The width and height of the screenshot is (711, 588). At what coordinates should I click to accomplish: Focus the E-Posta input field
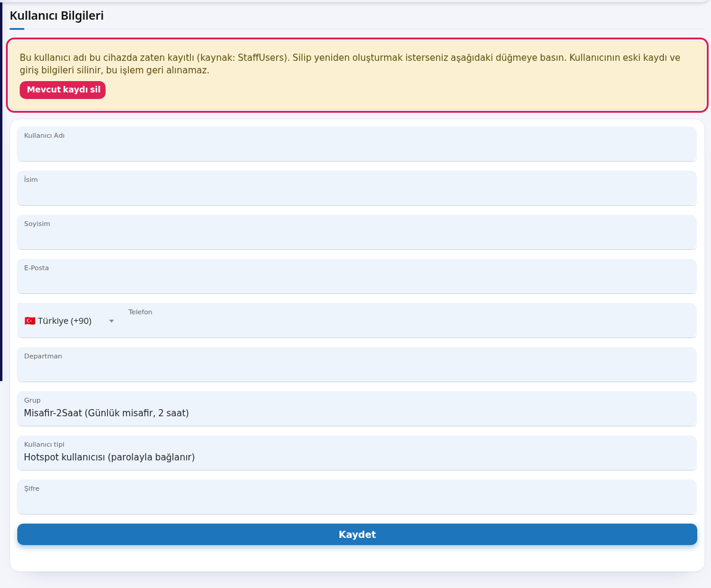(x=357, y=276)
